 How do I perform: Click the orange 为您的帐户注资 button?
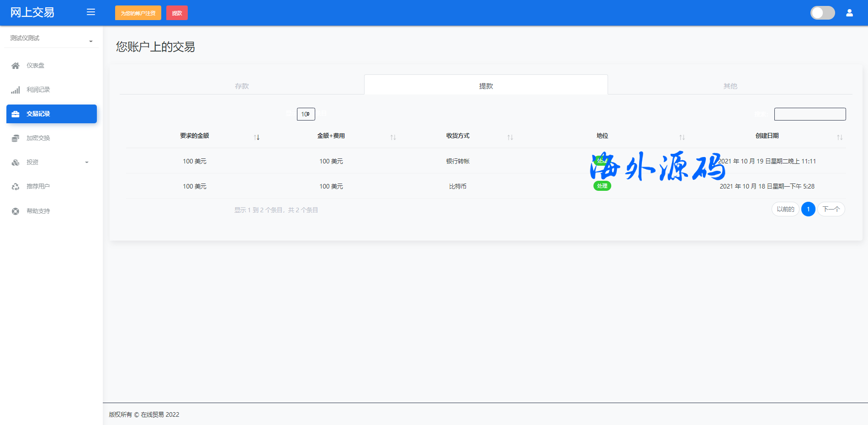tap(138, 13)
